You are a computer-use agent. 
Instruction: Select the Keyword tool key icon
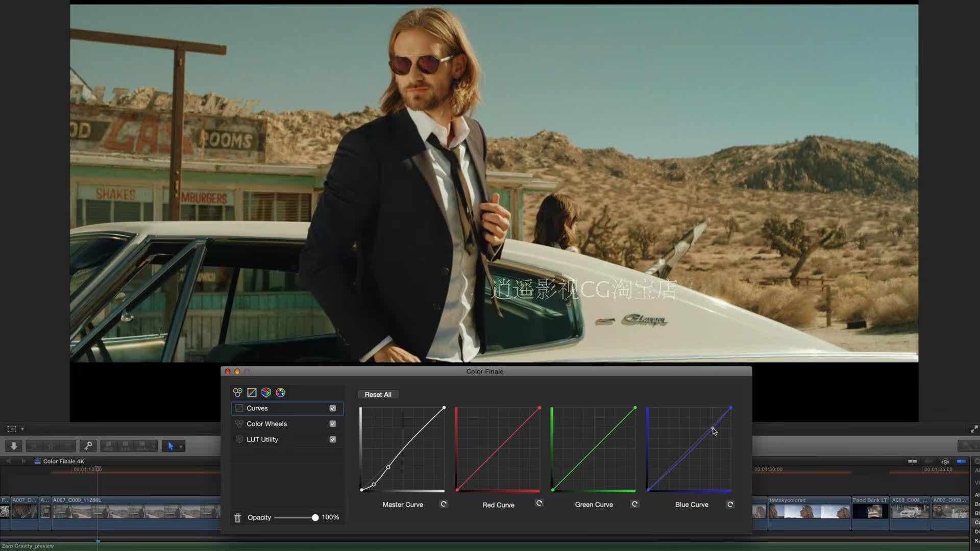88,445
